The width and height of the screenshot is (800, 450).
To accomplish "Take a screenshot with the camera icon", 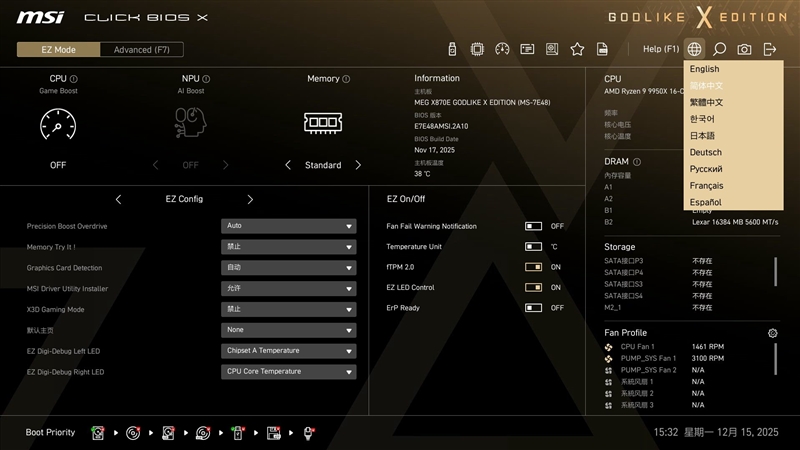I will tap(744, 49).
